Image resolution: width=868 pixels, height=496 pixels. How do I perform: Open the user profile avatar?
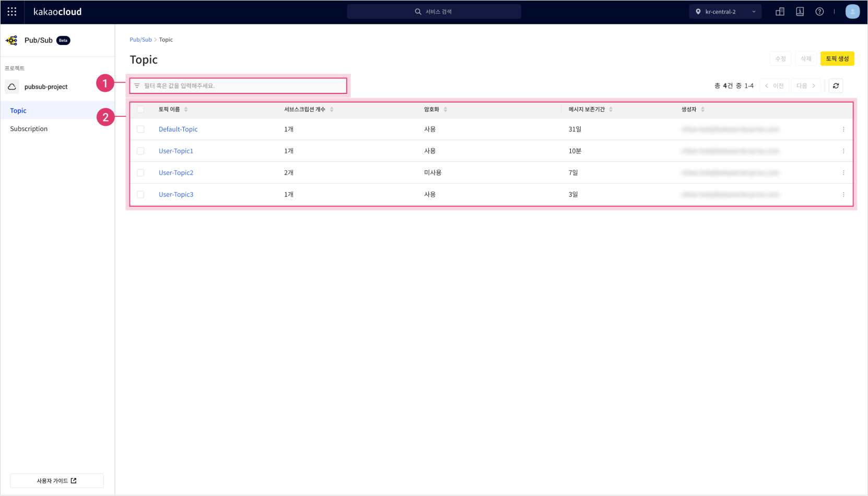pyautogui.click(x=852, y=11)
